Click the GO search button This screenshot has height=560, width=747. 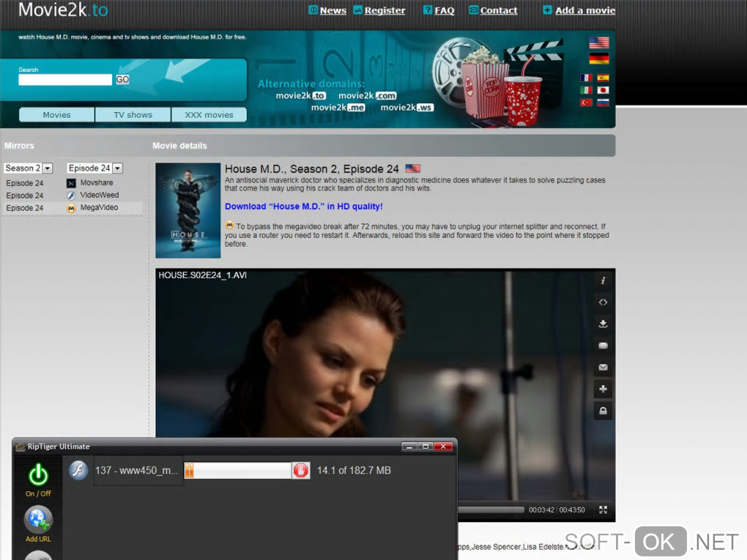coord(122,80)
